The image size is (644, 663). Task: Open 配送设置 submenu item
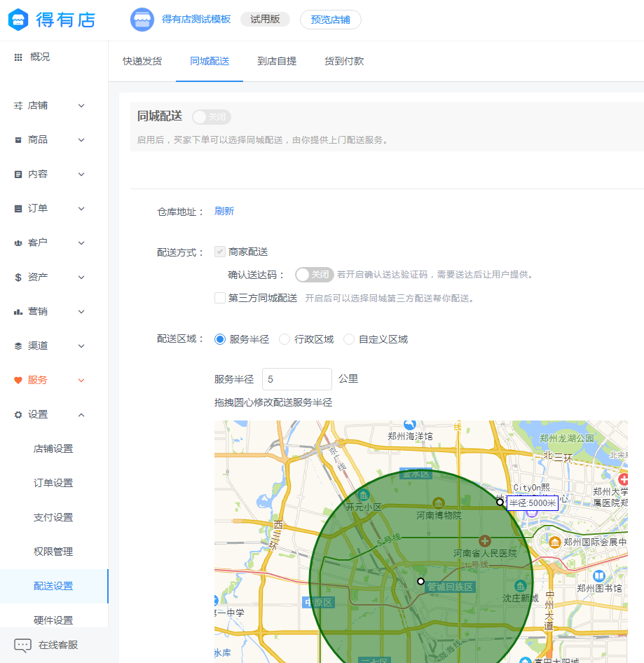pos(53,586)
